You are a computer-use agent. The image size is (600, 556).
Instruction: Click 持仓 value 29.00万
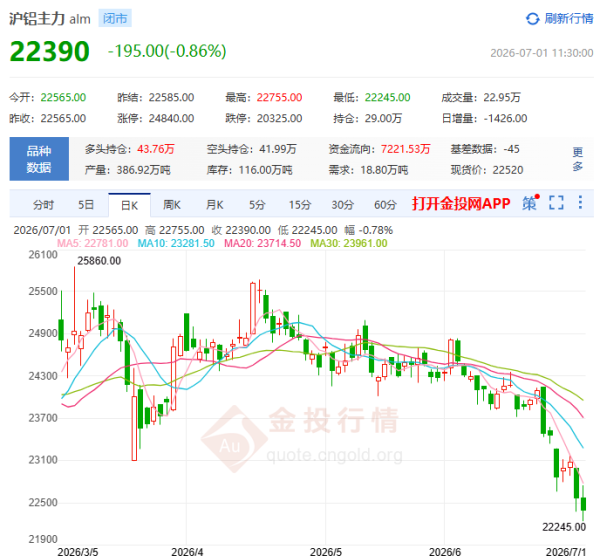pyautogui.click(x=383, y=118)
